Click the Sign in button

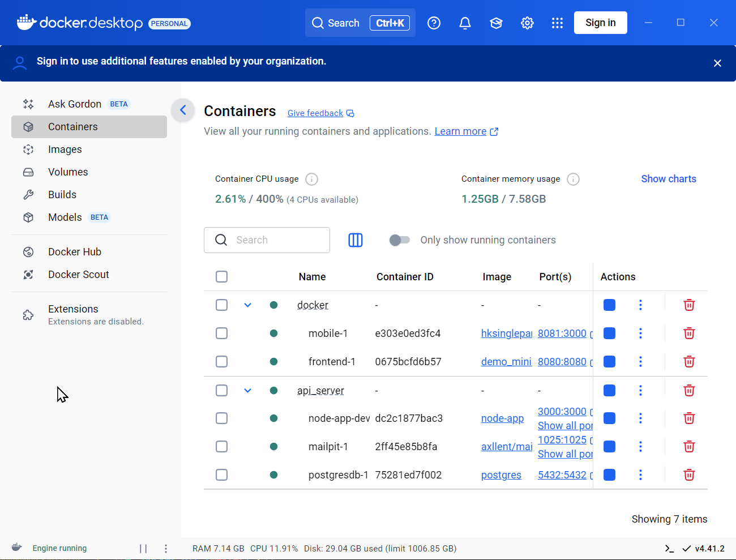tap(600, 23)
